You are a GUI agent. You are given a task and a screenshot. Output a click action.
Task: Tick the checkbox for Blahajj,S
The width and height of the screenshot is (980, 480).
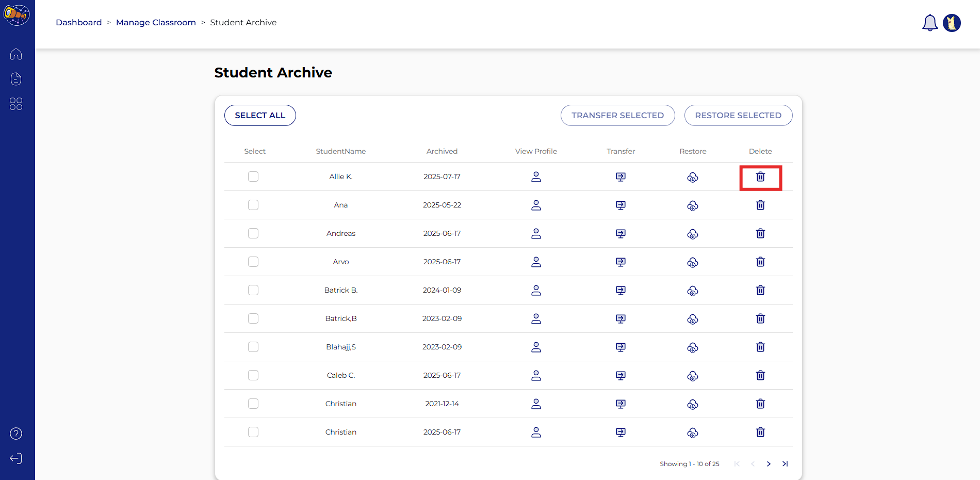[253, 347]
